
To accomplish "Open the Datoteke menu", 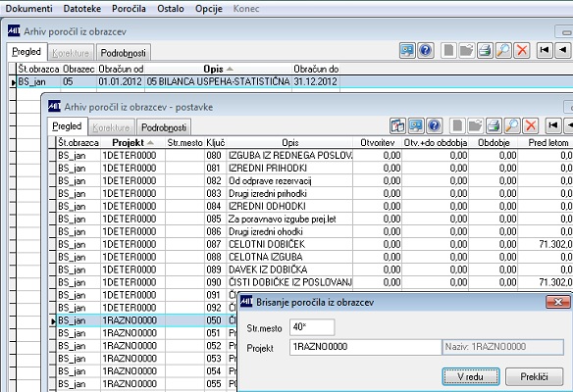I will pos(81,9).
